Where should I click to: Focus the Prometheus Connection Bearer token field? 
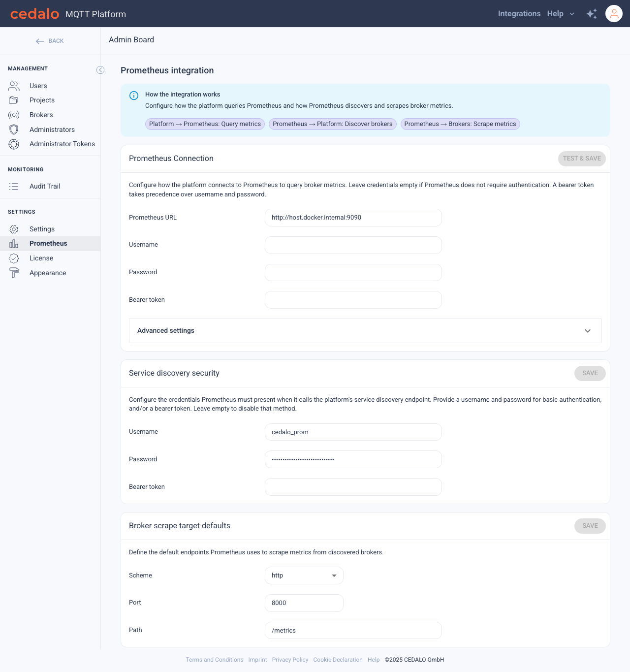(353, 300)
